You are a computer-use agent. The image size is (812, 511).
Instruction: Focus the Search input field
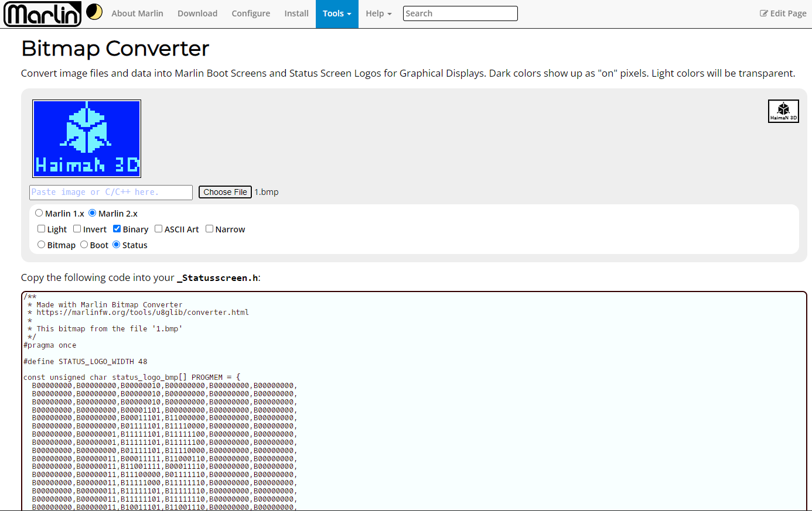coord(460,13)
